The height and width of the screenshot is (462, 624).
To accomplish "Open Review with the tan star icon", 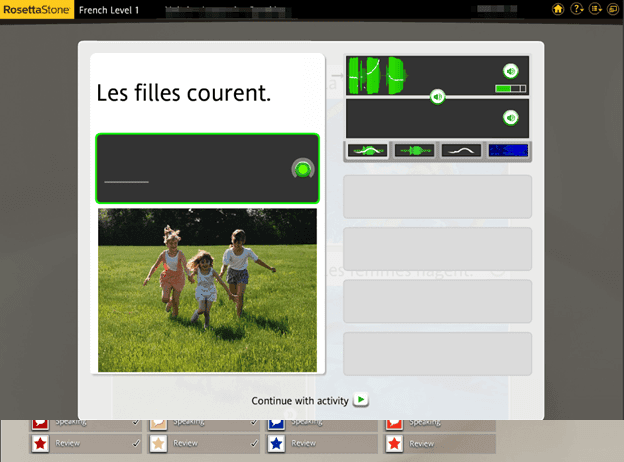I will 204,443.
